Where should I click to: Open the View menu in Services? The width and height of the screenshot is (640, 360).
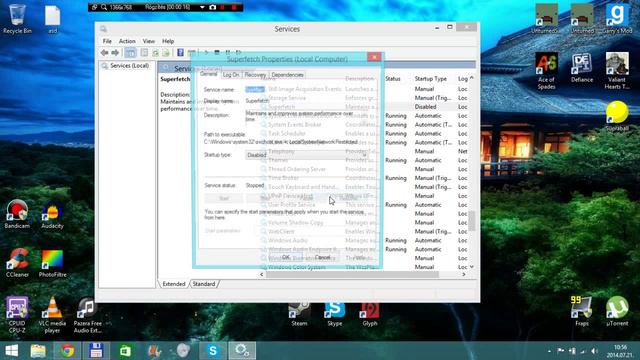pos(149,41)
